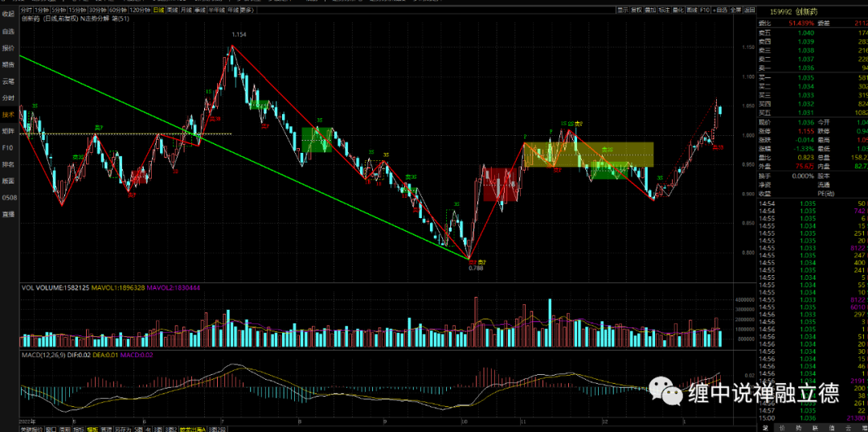868x432 pixels.
Task: Click the 关联报价 bottom tab
Action: pos(31,430)
